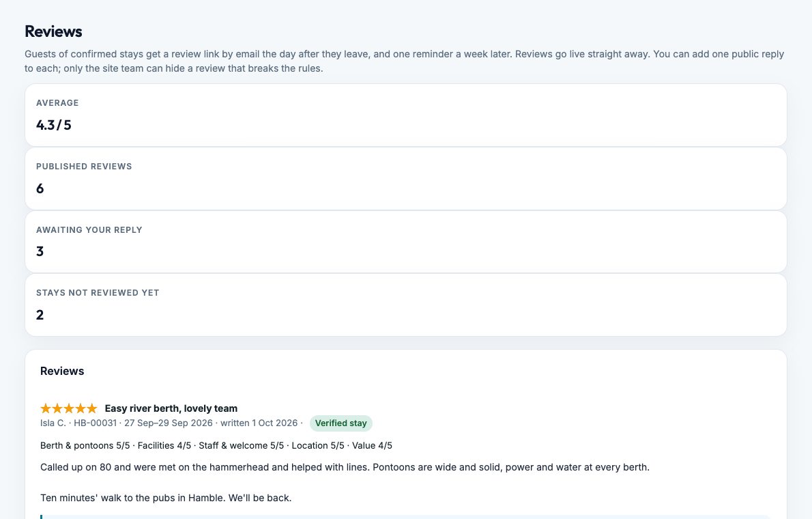Click 'Ten minutes' walk to the pubs' text
Image resolution: width=812 pixels, height=519 pixels.
(x=166, y=498)
